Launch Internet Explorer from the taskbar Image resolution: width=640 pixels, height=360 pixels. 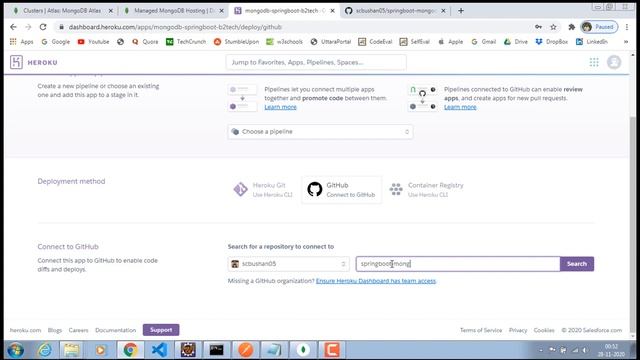(x=44, y=350)
